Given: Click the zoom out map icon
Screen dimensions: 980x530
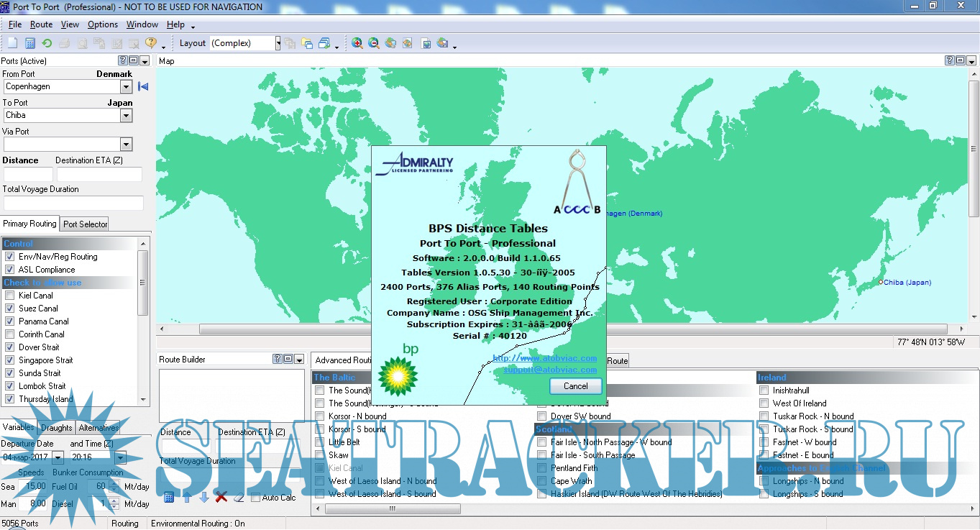Looking at the screenshot, I should (374, 44).
